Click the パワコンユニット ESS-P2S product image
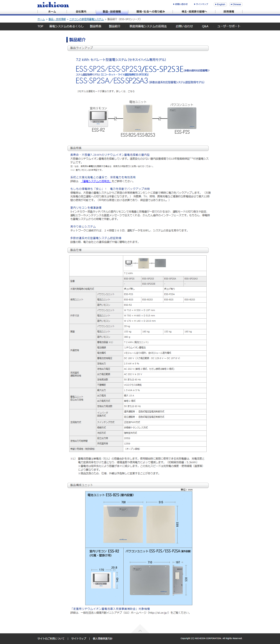280x644 pixels. [182, 118]
